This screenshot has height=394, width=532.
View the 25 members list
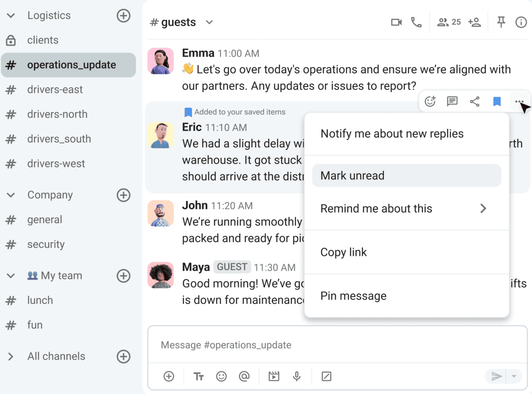click(x=449, y=22)
